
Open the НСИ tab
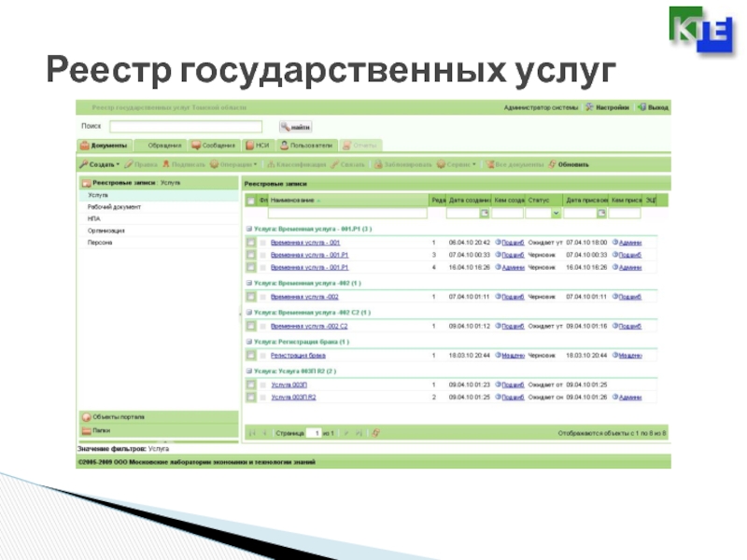coord(258,146)
